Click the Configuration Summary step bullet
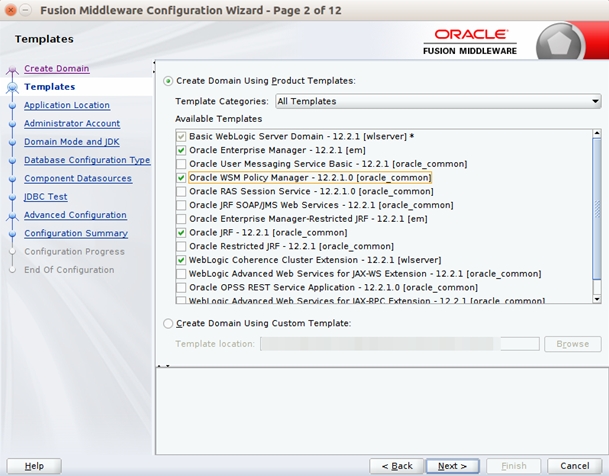This screenshot has width=609, height=476. 12,234
